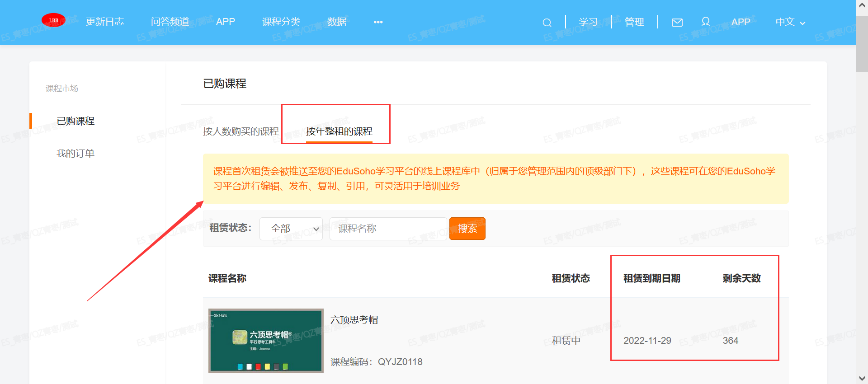Go to 课程分类 in navigation
The image size is (868, 384).
point(281,22)
